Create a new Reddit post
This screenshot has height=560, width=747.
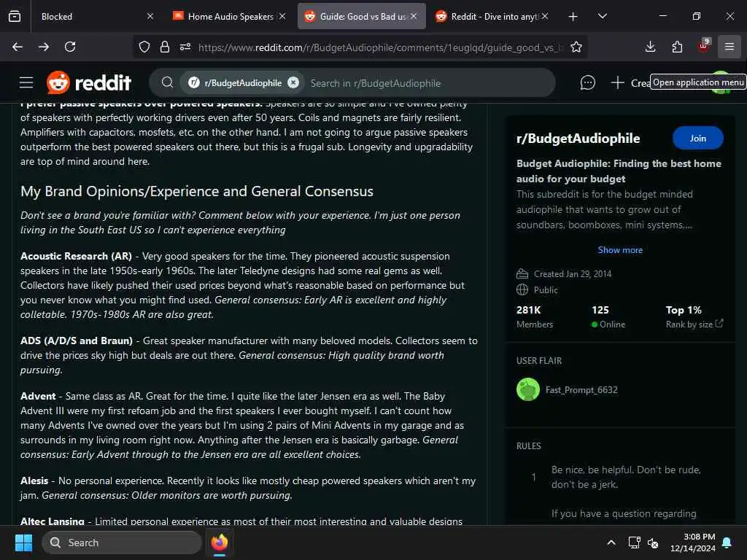(x=630, y=83)
